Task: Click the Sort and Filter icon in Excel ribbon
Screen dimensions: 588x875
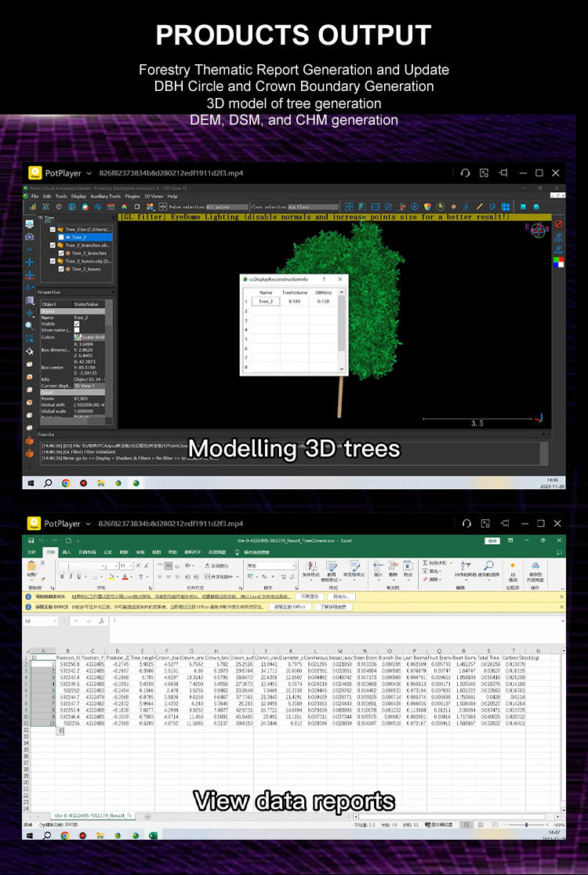Action: pyautogui.click(x=465, y=565)
